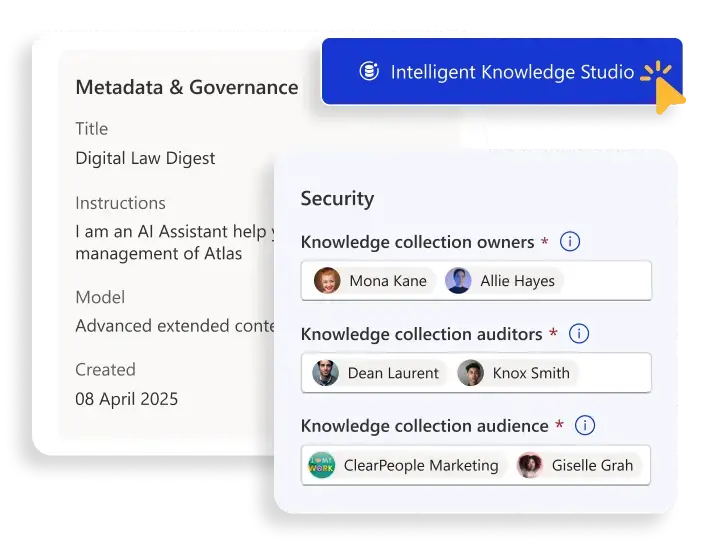Focus the Knowledge collection auditors people field
Viewport: 708px width, 545px height.
tap(476, 373)
